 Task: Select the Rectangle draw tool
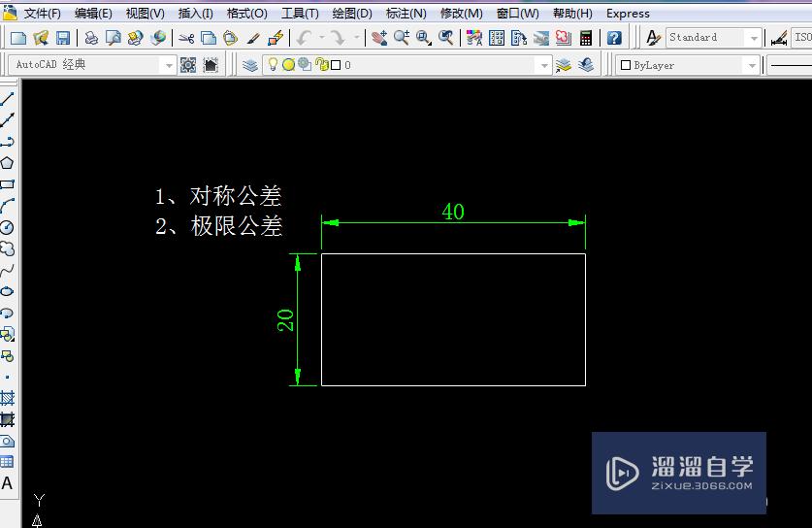click(7, 184)
